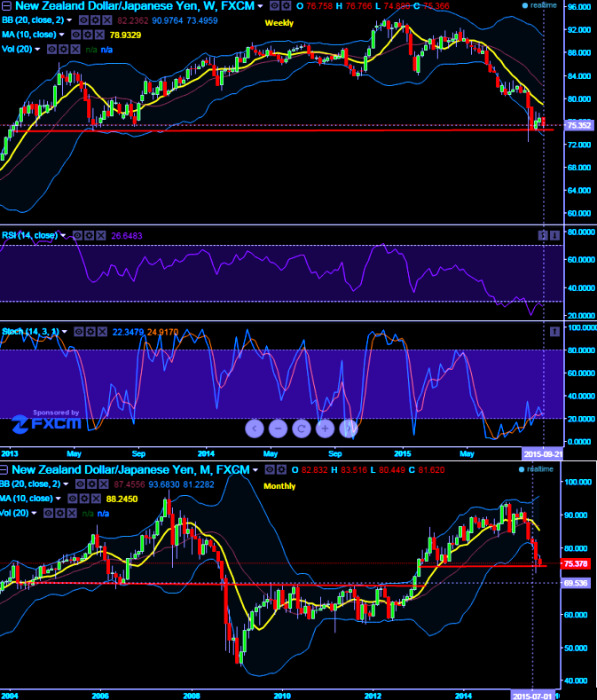This screenshot has height=700, width=597.
Task: Zoom in weekly chart with plus button
Action: coord(325,429)
